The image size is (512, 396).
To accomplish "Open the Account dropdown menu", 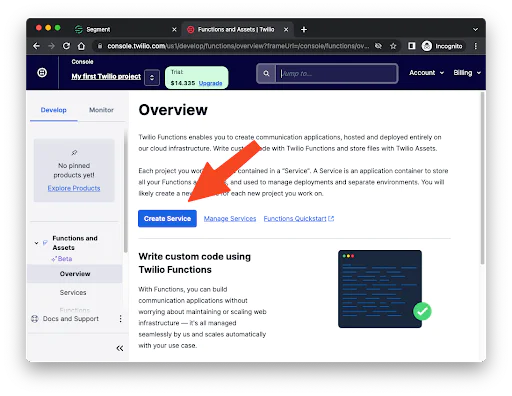I will [x=426, y=73].
